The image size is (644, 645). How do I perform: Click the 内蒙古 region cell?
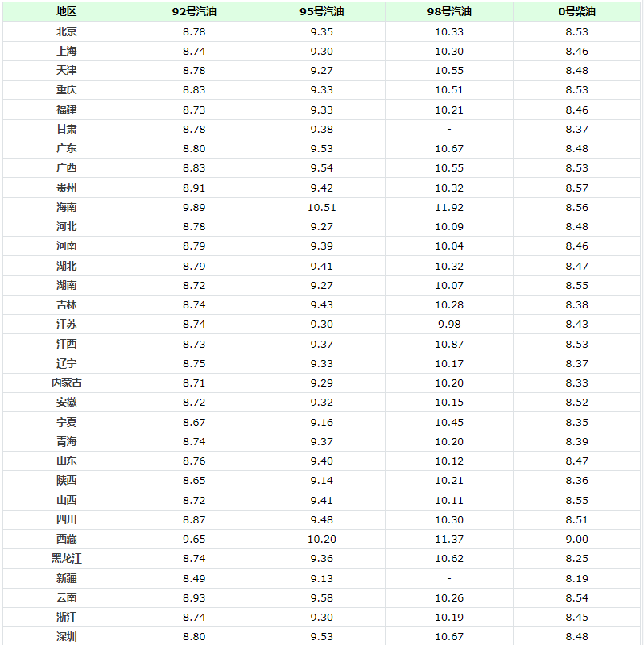click(x=66, y=382)
